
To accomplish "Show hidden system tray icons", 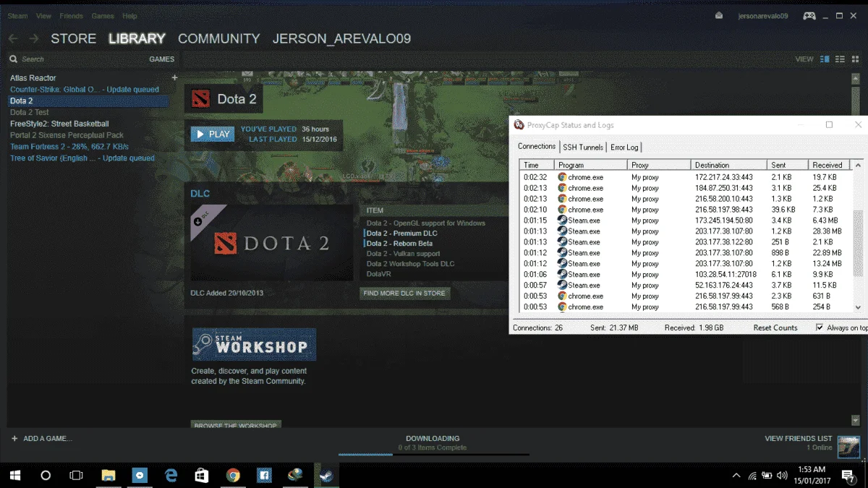I will pos(736,476).
